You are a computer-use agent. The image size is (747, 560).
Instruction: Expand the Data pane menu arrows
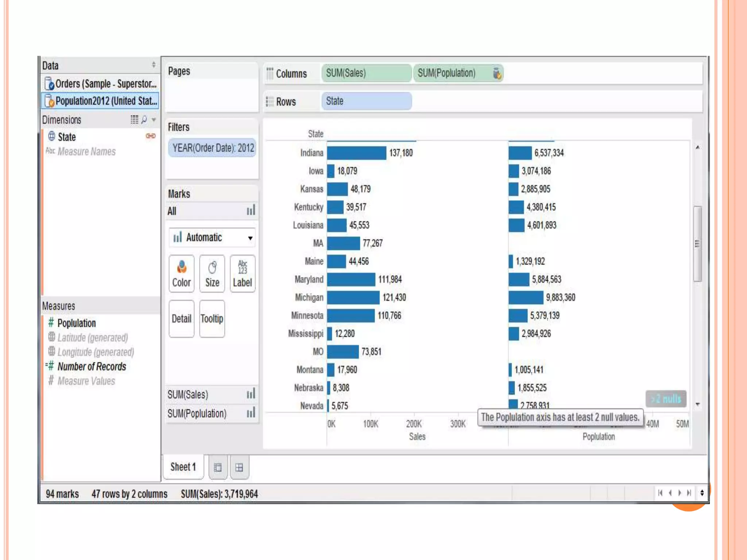154,65
